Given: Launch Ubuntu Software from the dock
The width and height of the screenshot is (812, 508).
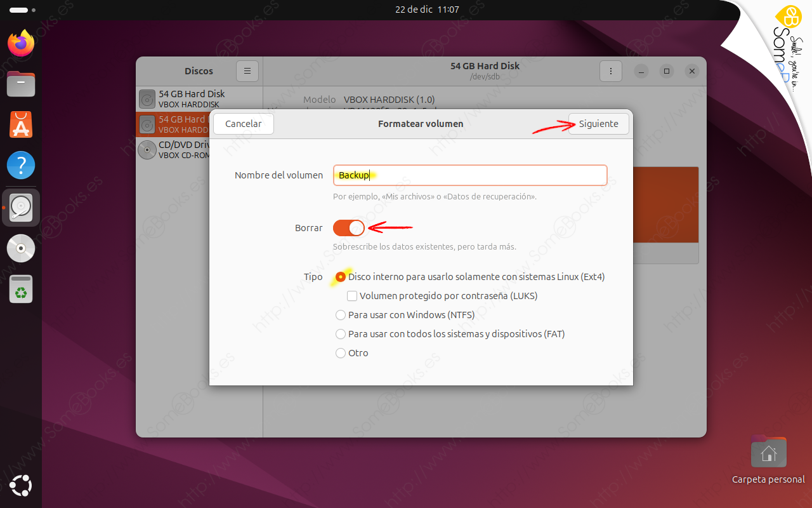Looking at the screenshot, I should pyautogui.click(x=20, y=124).
